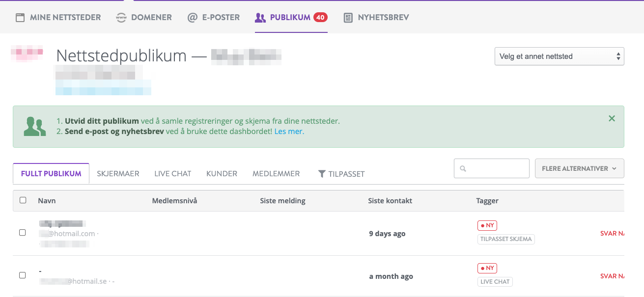This screenshot has height=297, width=644.
Task: Click the 'a month ago' cell
Action: point(391,276)
